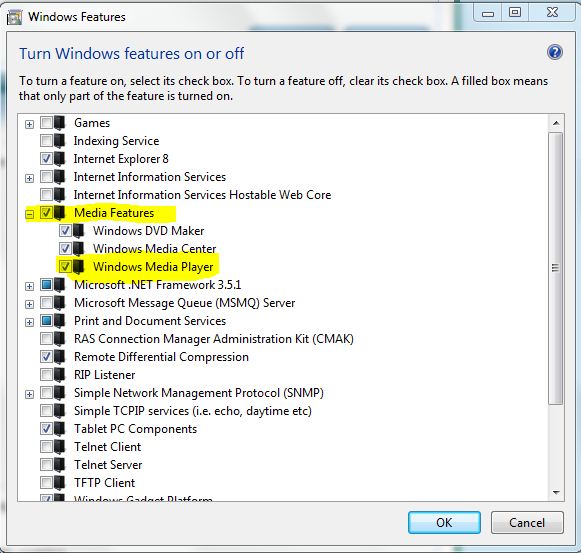Click OK to apply feature changes

pyautogui.click(x=444, y=523)
